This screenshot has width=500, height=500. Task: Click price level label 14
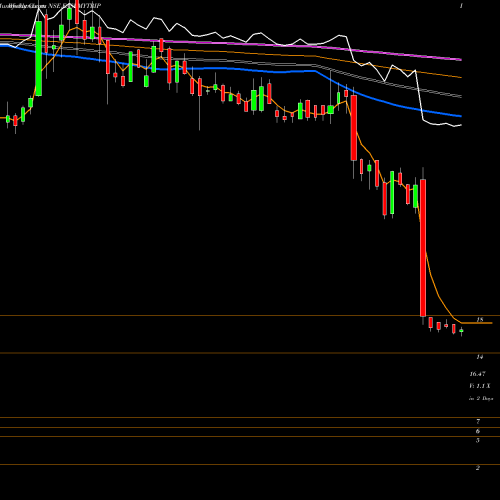click(x=480, y=357)
